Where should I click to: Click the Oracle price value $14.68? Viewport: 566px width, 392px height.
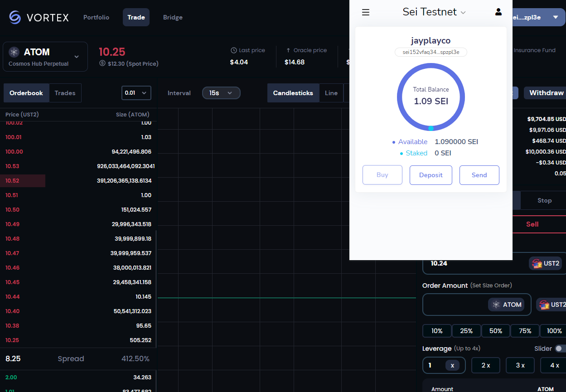pos(295,62)
